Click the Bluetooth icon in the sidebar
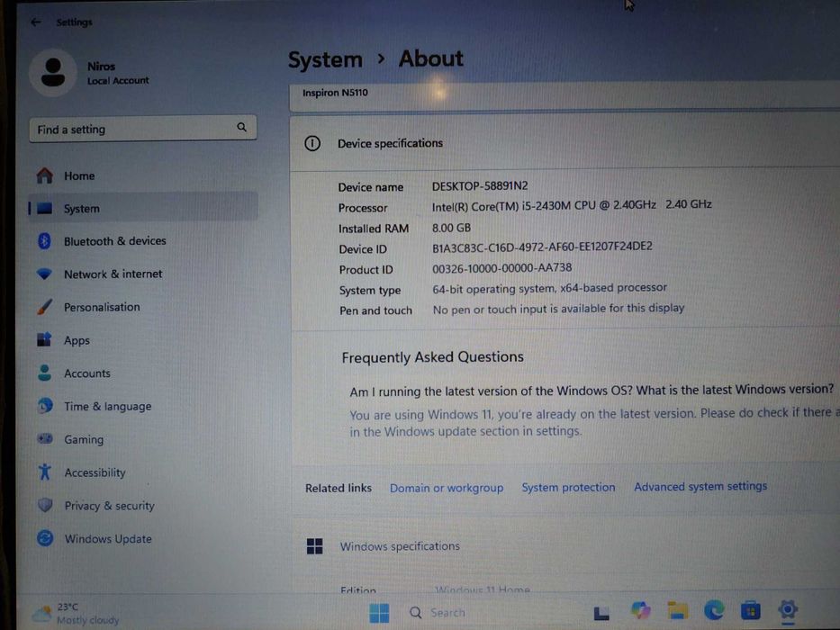 point(44,241)
